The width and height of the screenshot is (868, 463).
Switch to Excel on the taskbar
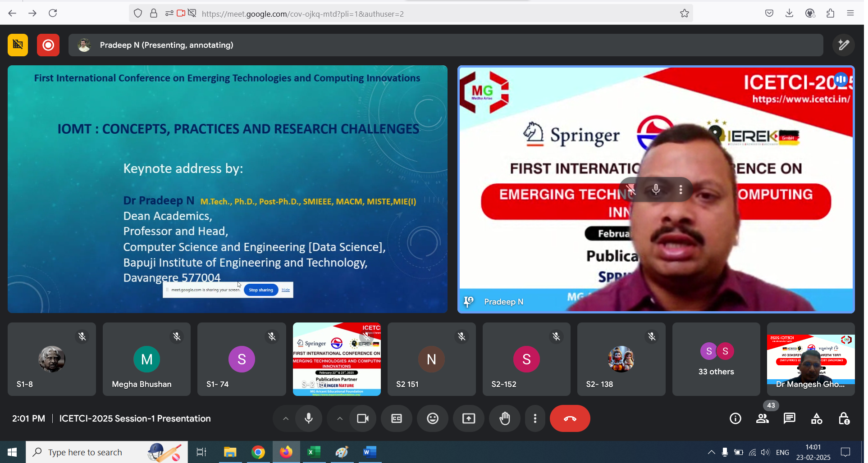314,452
